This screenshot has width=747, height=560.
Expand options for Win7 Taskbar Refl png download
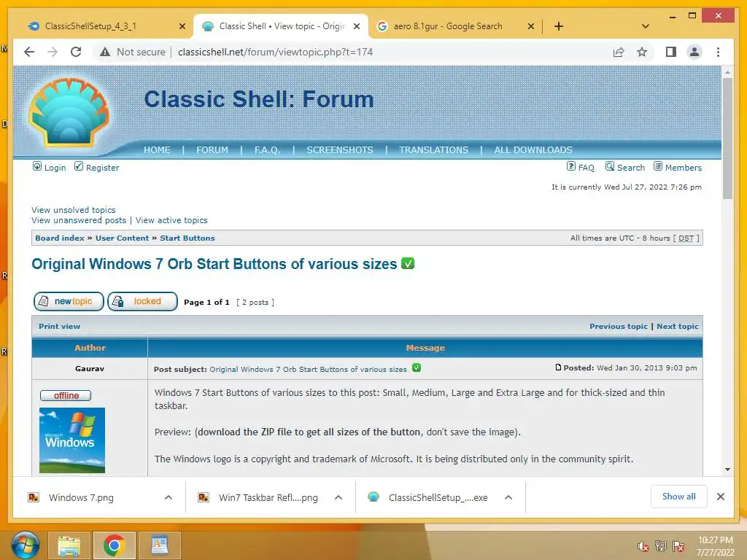338,497
